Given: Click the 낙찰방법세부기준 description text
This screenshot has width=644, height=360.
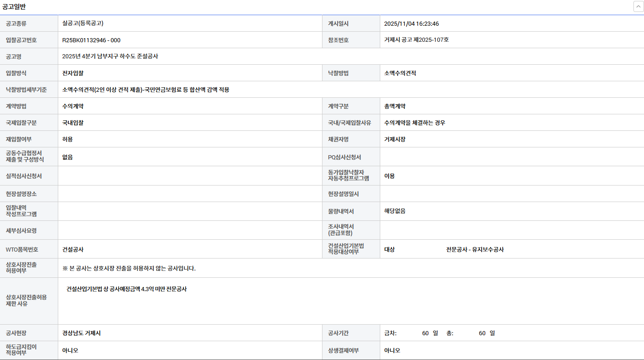Looking at the screenshot, I should point(145,90).
